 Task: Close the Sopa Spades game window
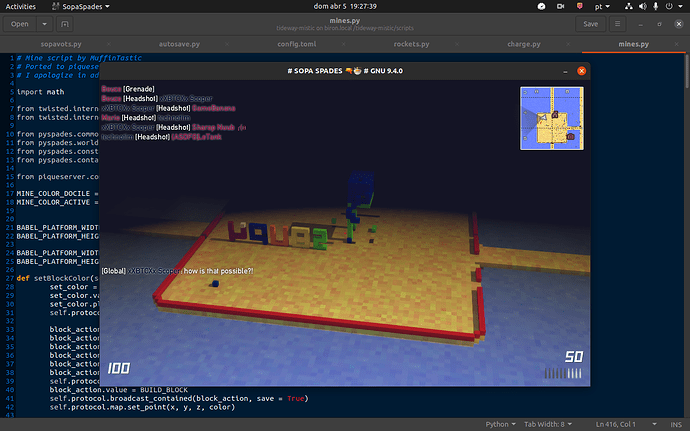pyautogui.click(x=580, y=72)
